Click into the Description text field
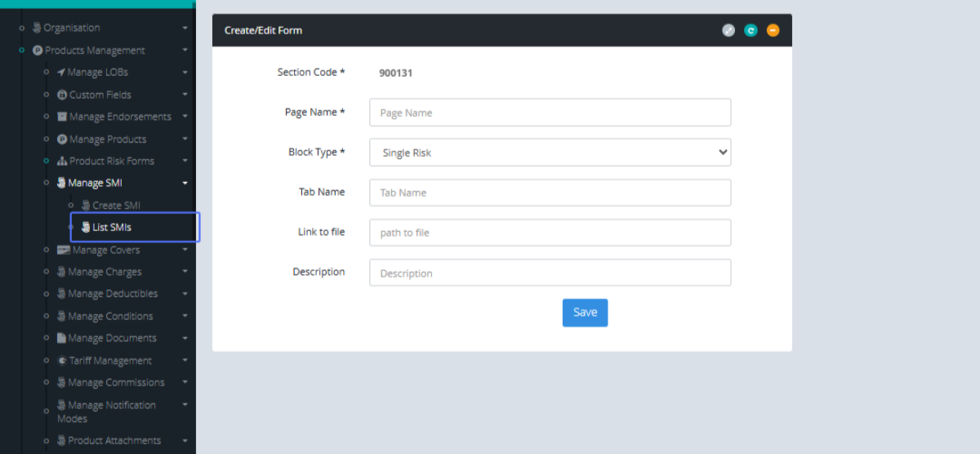Viewport: 980px width, 454px height. tap(550, 273)
